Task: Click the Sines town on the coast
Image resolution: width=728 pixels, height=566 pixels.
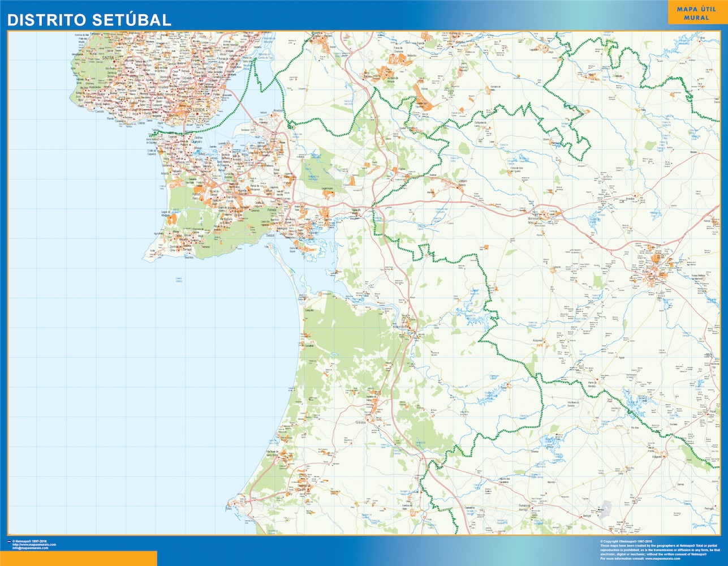Action: pyautogui.click(x=229, y=508)
